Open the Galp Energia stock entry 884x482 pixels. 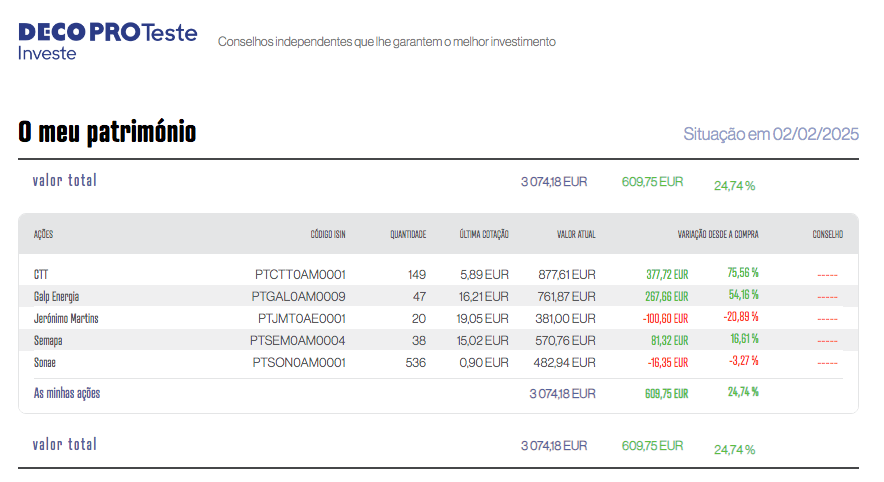56,296
